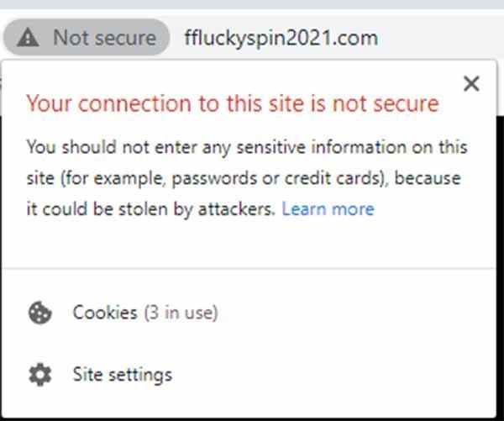
Task: Click the grey tab strip above address bar
Action: click(x=252, y=4)
